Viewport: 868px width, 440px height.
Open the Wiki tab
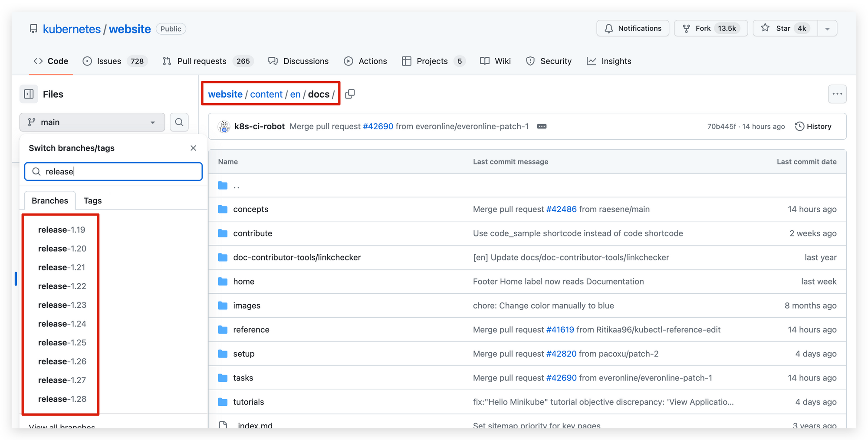pos(496,61)
